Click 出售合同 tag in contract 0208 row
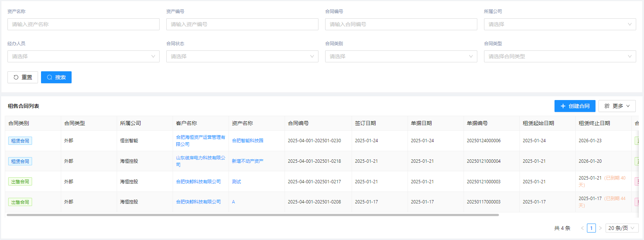Viewport: 644px width, 240px height. [x=20, y=202]
